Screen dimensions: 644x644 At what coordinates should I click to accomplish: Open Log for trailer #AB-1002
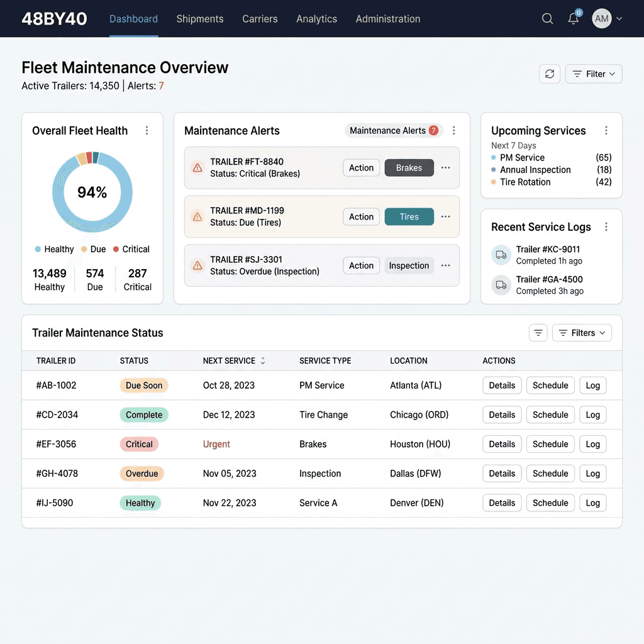[x=592, y=386]
